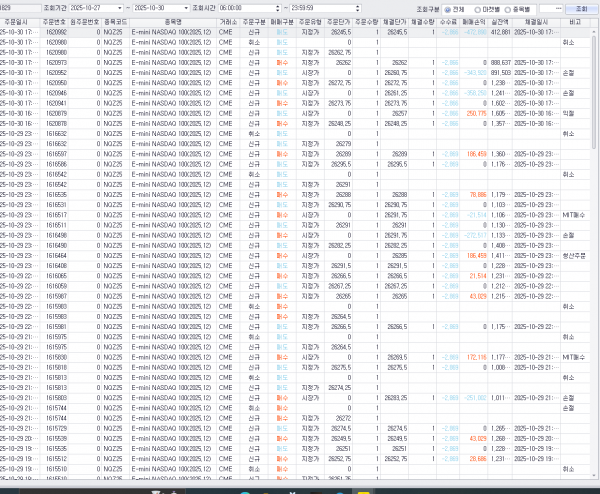Click the 체결수량 column header
Viewport: 600px width, 494px height.
(422, 22)
